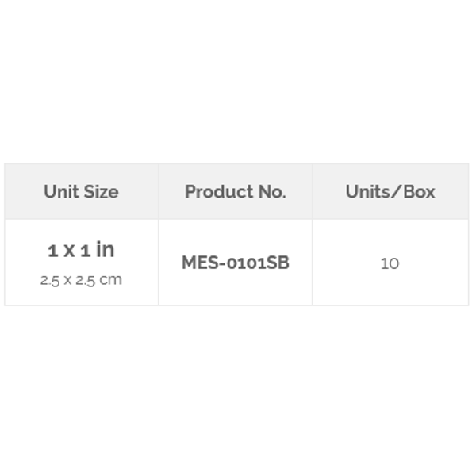Click the word Product in middle header
Viewport: 476px width, 476px height.
tap(219, 191)
